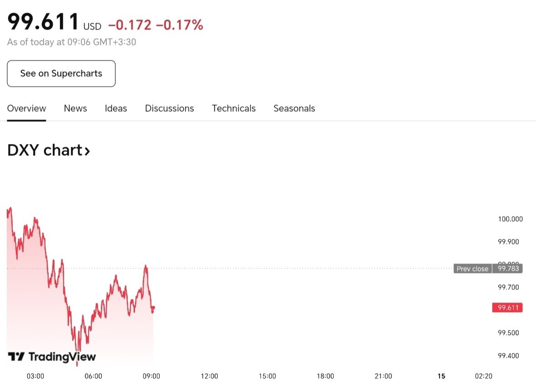
Task: Show the Seasonals tab
Action: tap(294, 109)
